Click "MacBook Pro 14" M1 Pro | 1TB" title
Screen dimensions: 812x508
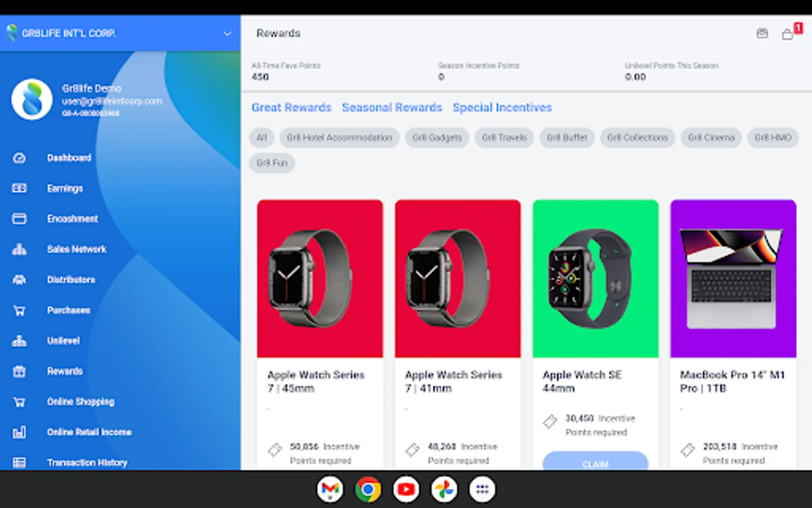[732, 382]
